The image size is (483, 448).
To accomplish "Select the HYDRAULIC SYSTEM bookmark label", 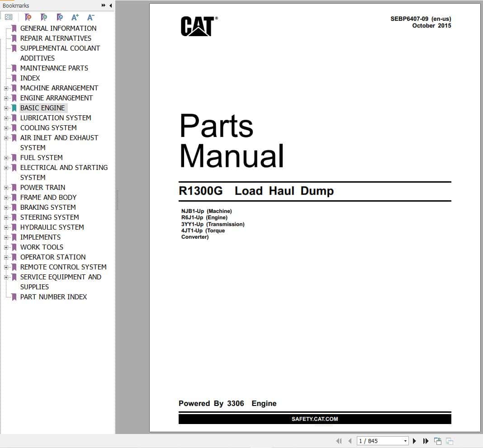I will 52,227.
